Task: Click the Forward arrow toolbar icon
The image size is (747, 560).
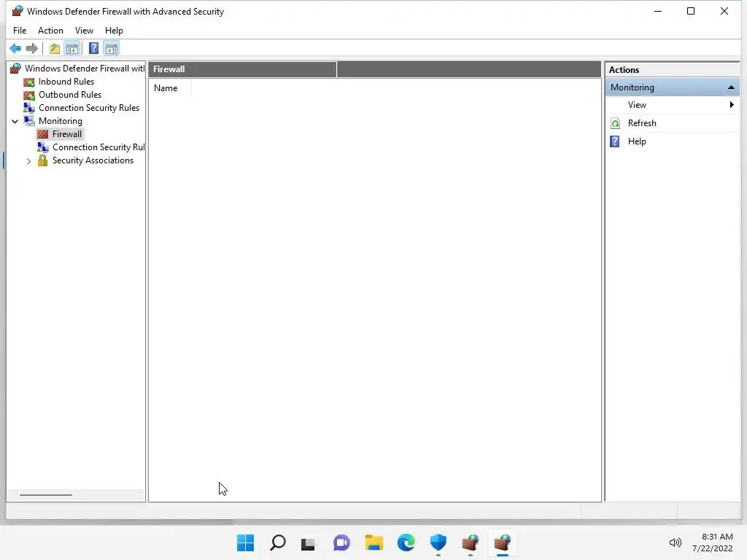Action: 32,48
